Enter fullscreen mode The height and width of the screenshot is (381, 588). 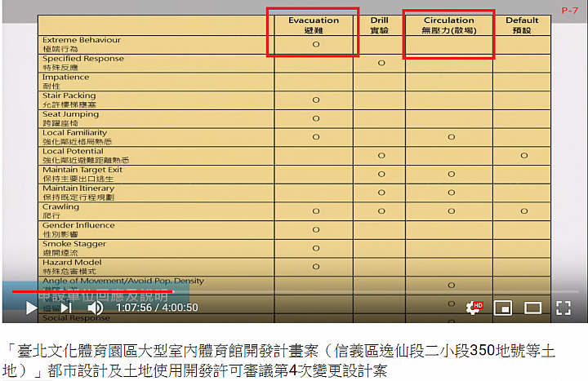point(563,308)
